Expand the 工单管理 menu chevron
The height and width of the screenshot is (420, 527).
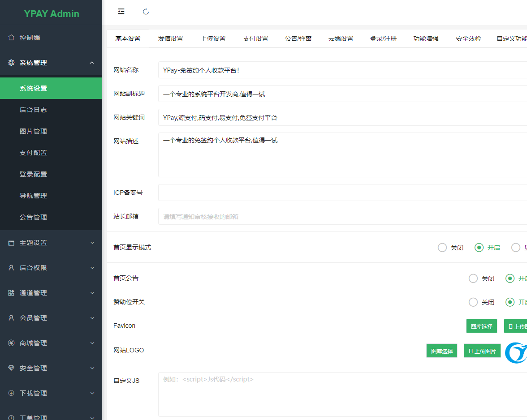(x=92, y=418)
